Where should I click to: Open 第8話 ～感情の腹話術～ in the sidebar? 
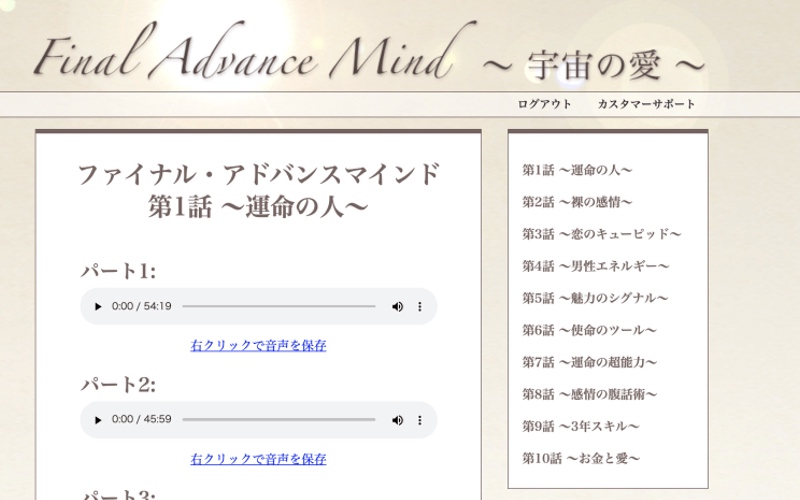click(x=589, y=394)
